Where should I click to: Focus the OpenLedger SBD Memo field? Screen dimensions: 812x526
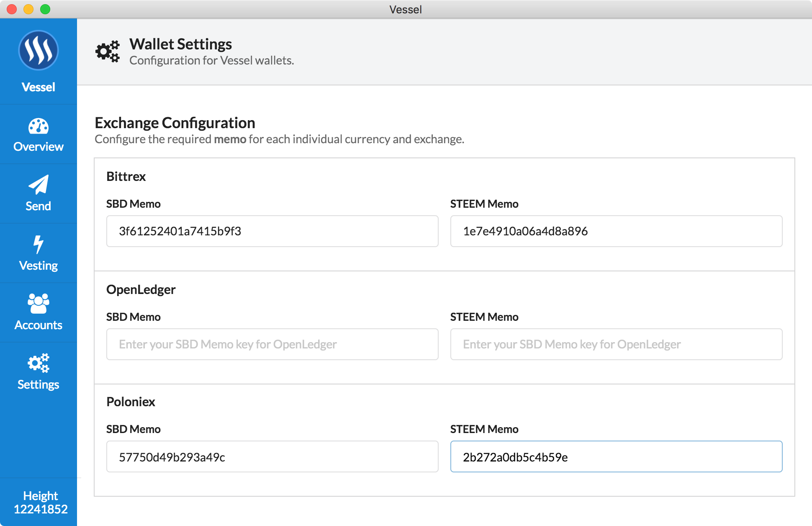[272, 344]
